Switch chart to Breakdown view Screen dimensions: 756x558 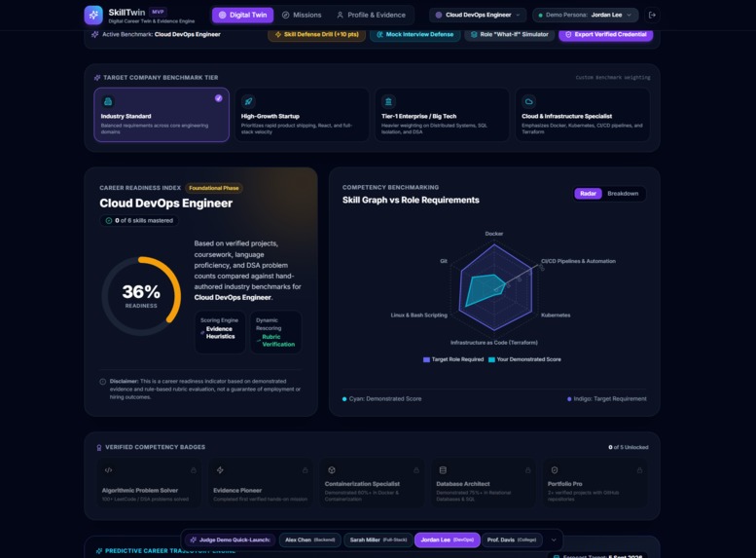(623, 194)
